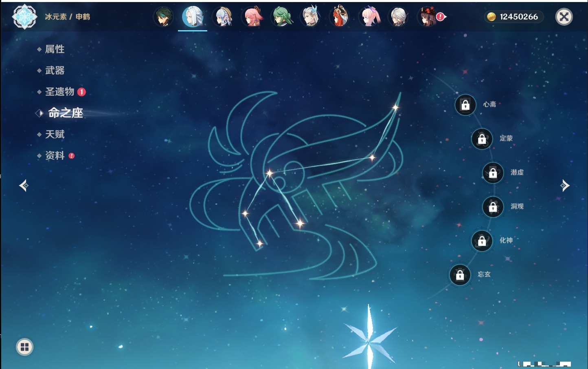588x369 pixels.
Task: Open the locked 化神 constellation node
Action: 482,241
